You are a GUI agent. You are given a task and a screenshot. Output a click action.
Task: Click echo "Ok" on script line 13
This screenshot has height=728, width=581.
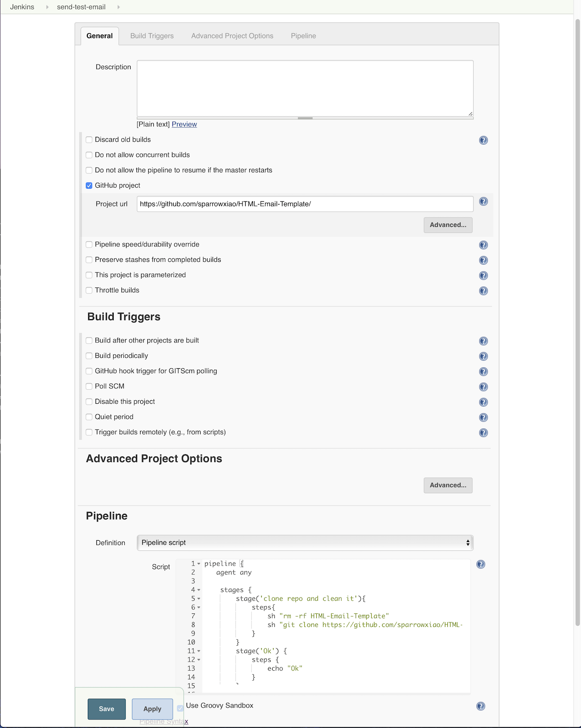click(285, 668)
